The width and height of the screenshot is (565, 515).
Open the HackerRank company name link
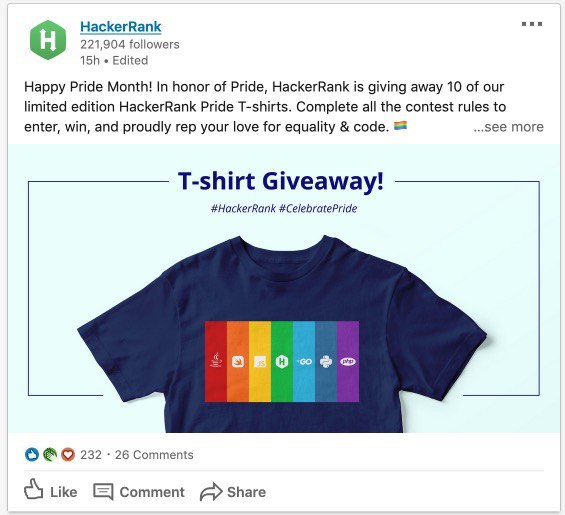click(x=121, y=27)
